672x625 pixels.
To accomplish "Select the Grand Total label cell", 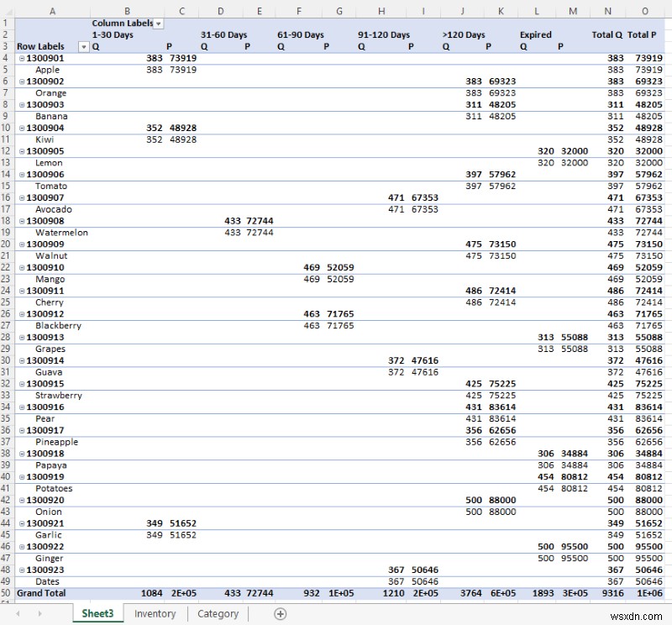I will tap(52, 593).
